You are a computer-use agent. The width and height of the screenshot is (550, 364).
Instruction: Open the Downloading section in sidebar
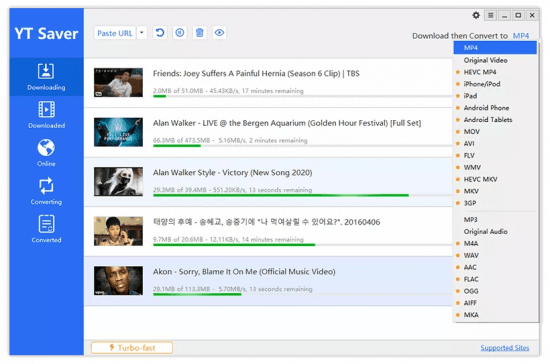point(46,77)
